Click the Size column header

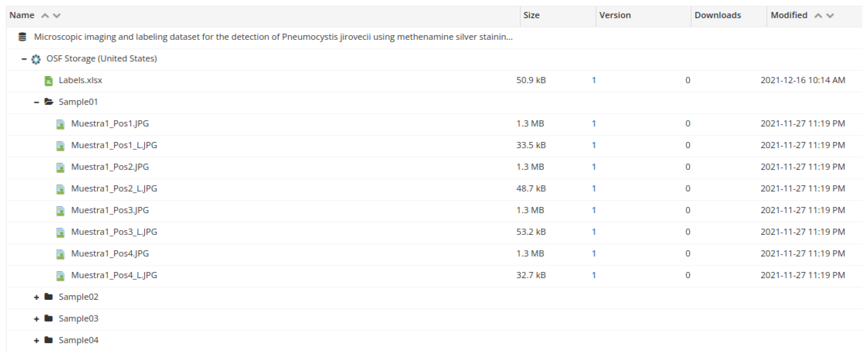pyautogui.click(x=531, y=15)
